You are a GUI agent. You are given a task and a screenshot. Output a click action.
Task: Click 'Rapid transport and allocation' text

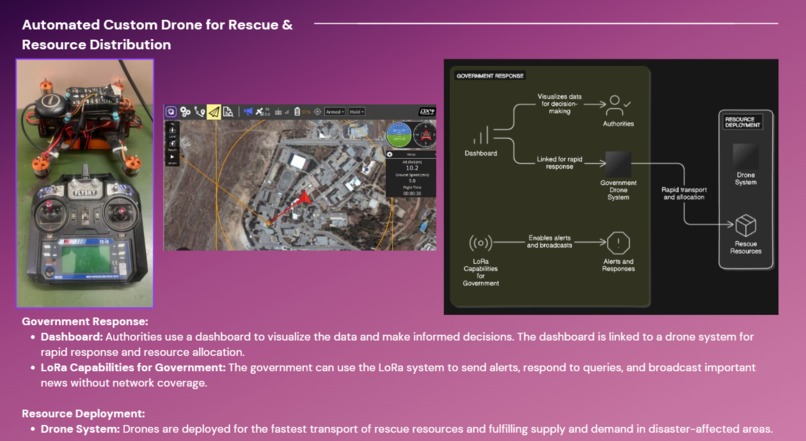684,193
